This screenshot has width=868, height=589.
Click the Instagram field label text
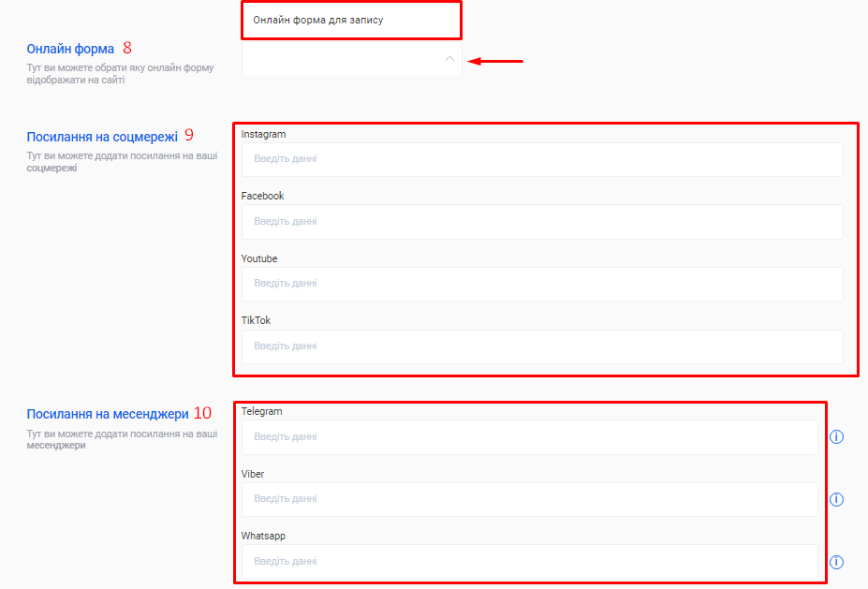coord(263,135)
